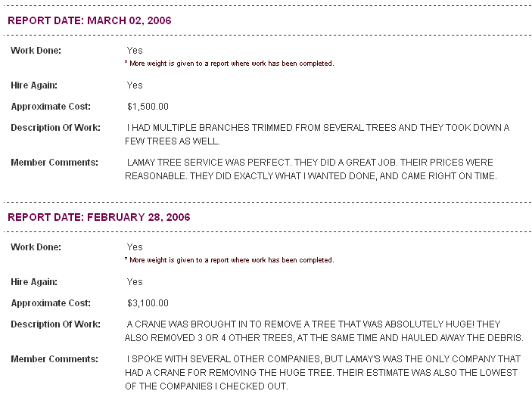This screenshot has width=532, height=394.
Task: Click the Yes value beside first Hire Again
Action: pos(135,85)
